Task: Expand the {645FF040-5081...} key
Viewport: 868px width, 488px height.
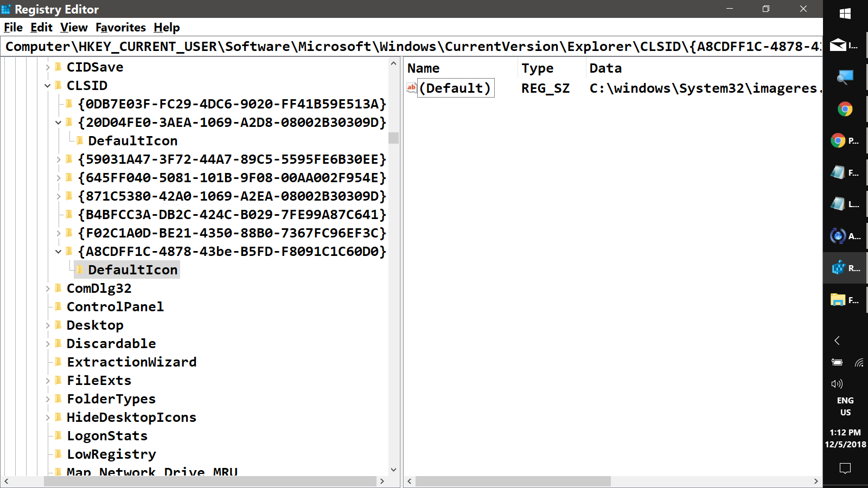Action: click(x=59, y=178)
